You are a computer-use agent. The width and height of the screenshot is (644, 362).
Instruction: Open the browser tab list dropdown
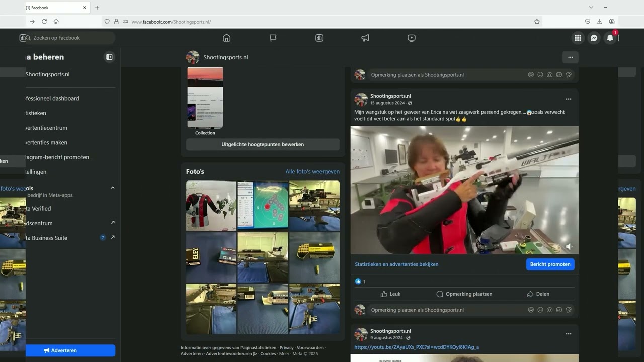(591, 8)
